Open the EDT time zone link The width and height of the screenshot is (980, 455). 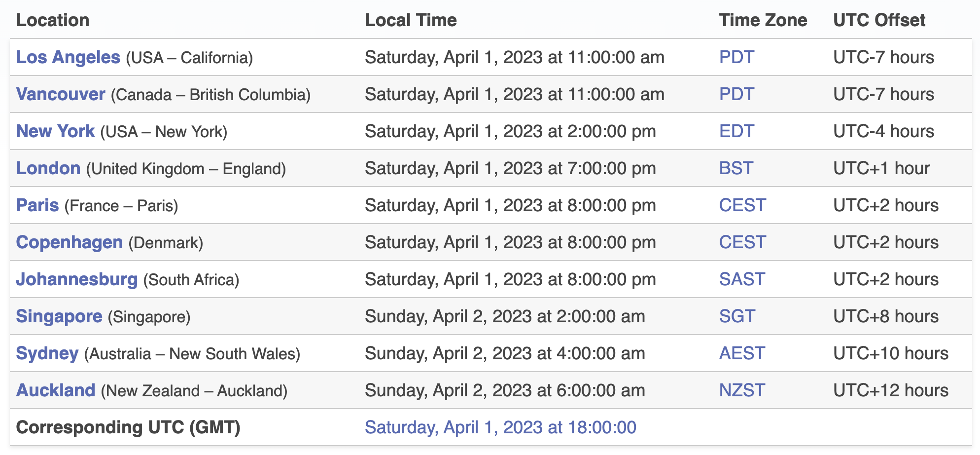click(x=736, y=131)
